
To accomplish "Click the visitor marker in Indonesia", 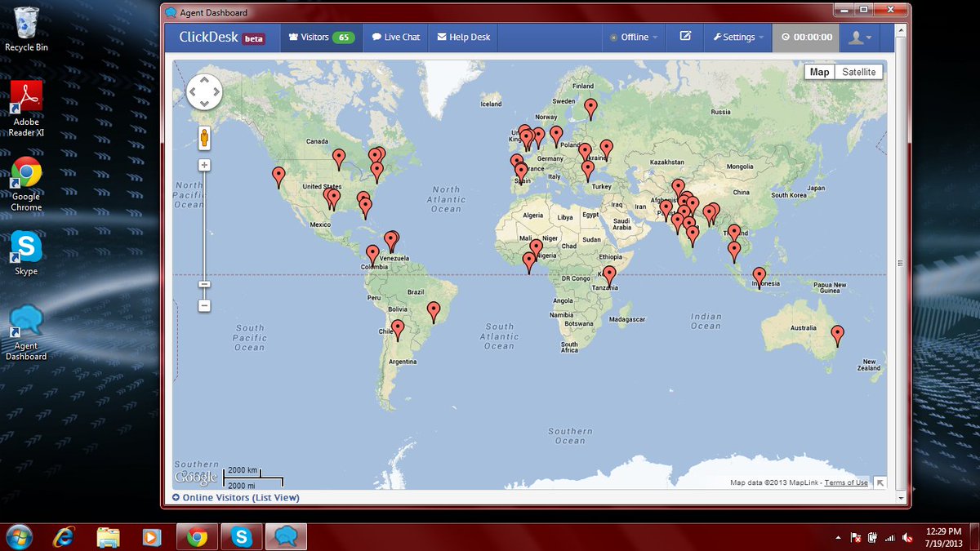I will point(759,278).
